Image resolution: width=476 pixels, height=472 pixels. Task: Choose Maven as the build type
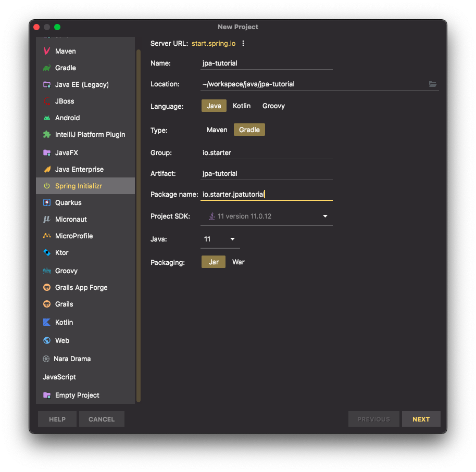(x=217, y=130)
